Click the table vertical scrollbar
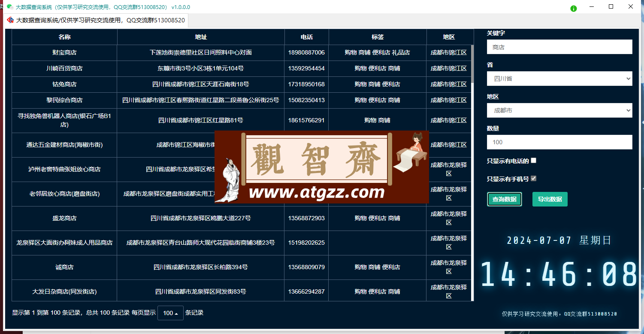Screen dimensions: 644x334 click(x=472, y=64)
